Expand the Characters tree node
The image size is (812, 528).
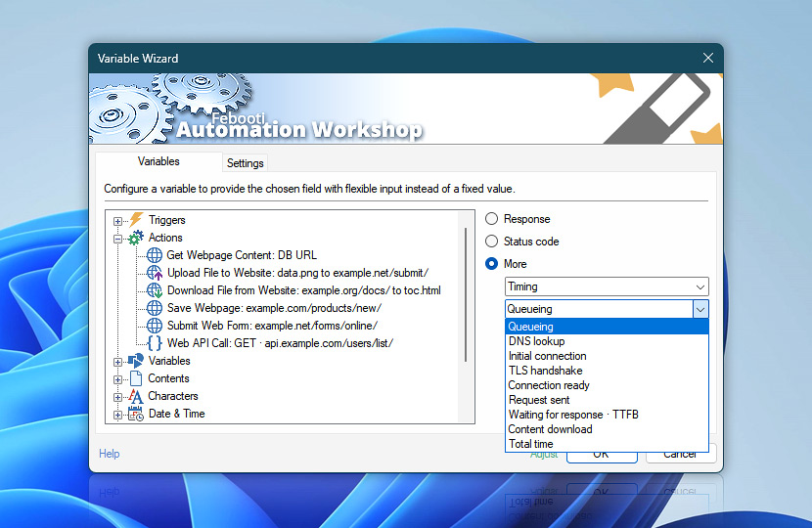117,397
